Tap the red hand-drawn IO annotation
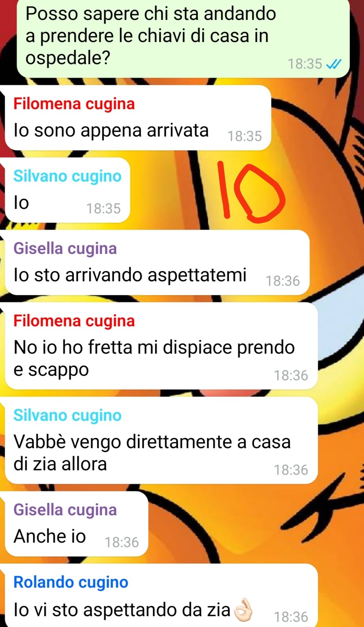This screenshot has width=364, height=627. 251,190
